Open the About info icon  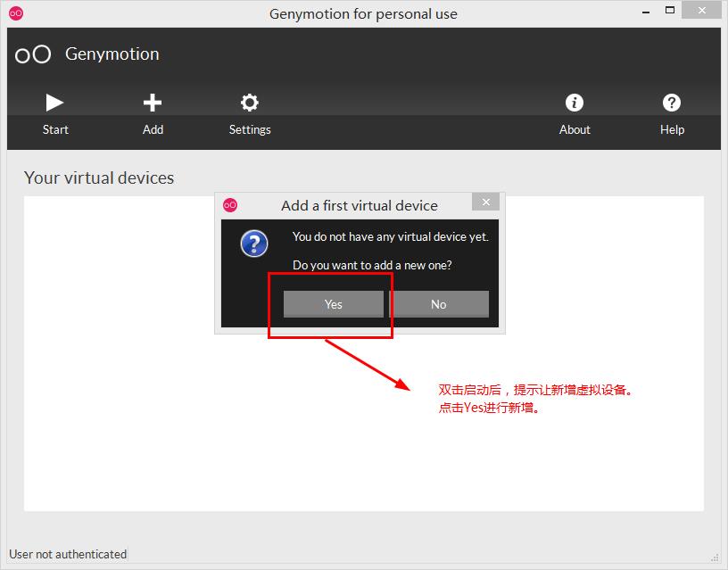pyautogui.click(x=575, y=103)
